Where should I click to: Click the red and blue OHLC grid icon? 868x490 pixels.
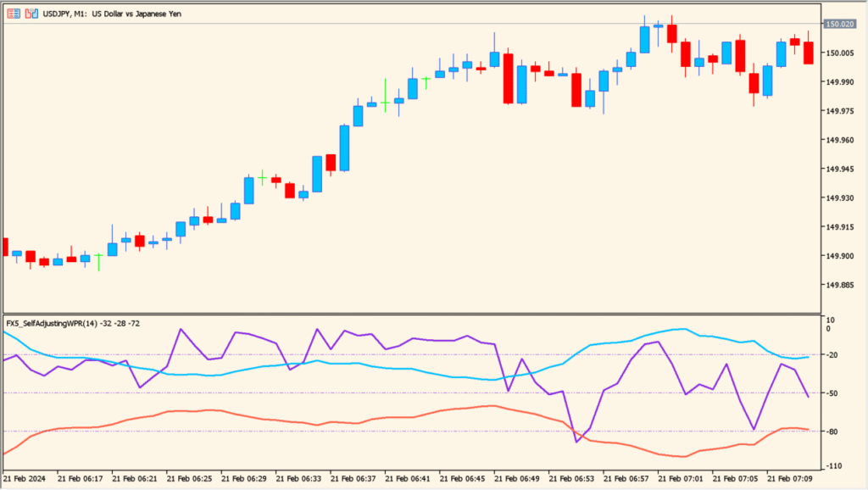click(14, 14)
